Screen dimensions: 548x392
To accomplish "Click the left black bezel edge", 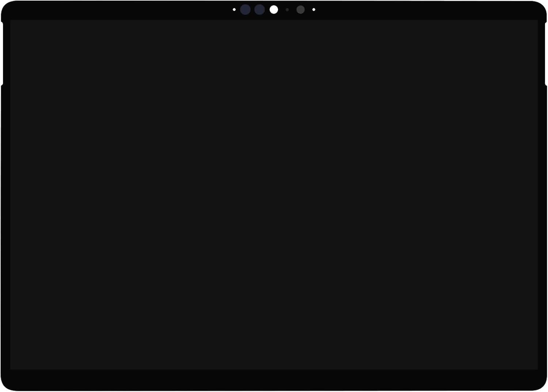I will tap(5, 219).
